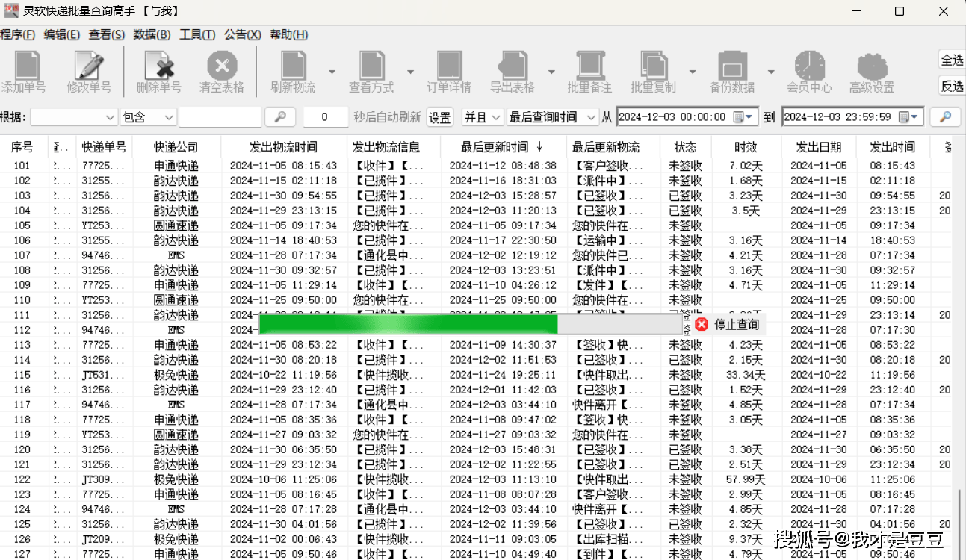Screen dimensions: 966x560
Task: Click EMS in row 107
Action: point(176,255)
